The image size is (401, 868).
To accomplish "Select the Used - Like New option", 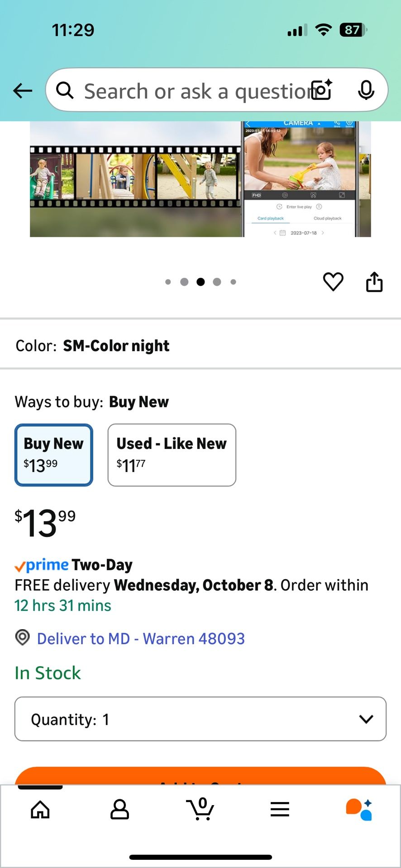I will pos(172,455).
